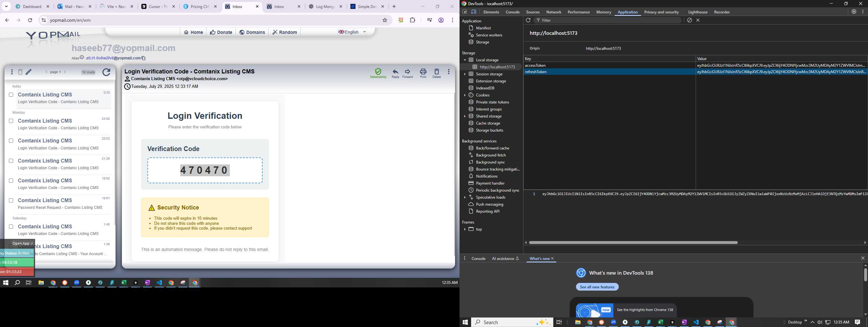Viewport: 868px width, 327px height.
Task: Open the English language dropdown
Action: point(352,32)
